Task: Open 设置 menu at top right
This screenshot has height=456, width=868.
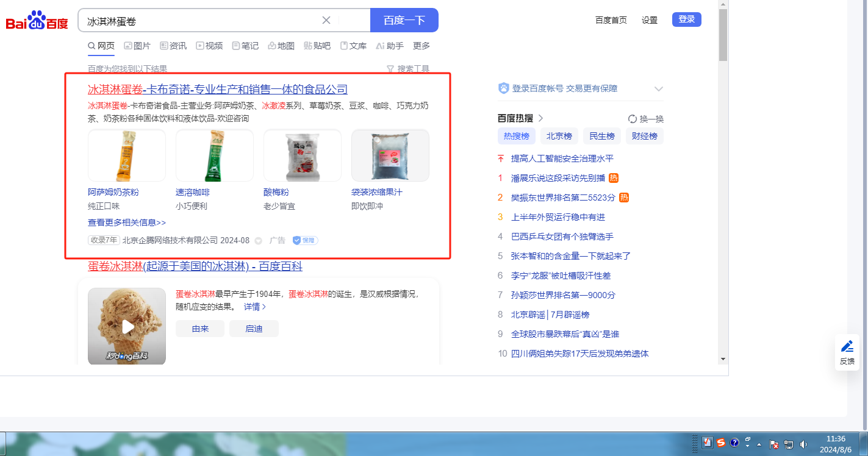Action: 650,20
